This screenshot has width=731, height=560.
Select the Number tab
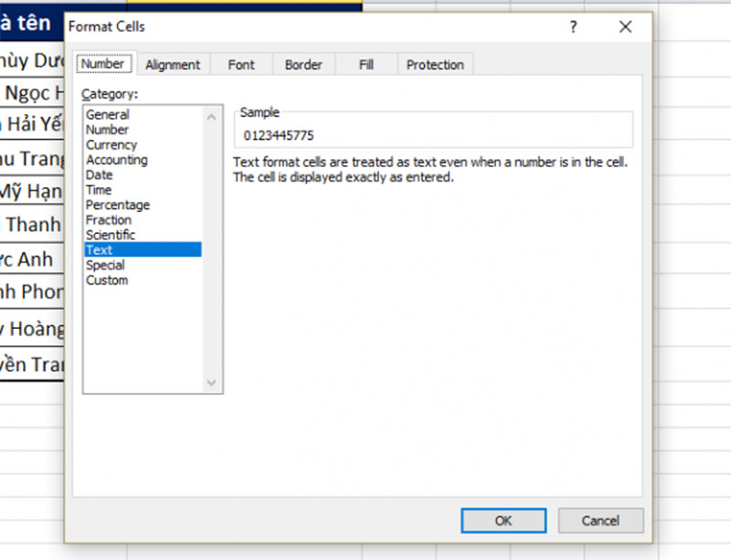tap(102, 64)
